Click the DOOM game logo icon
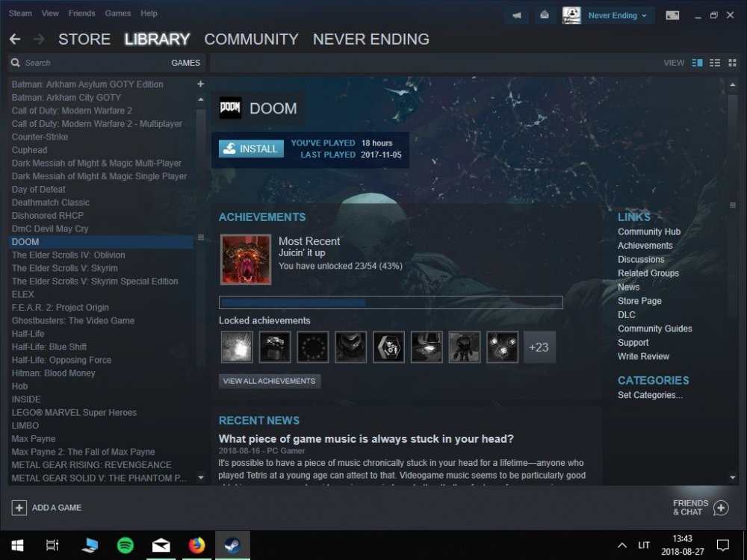Viewport: 747px width, 560px height. tap(230, 108)
